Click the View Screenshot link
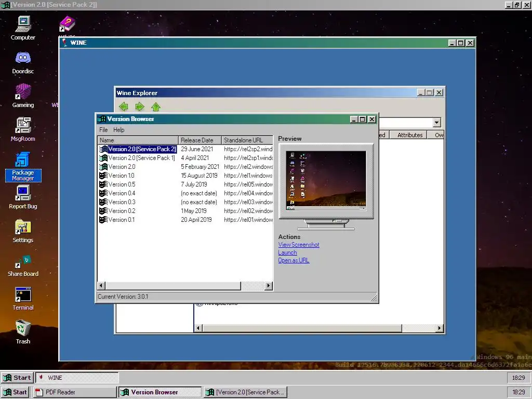The image size is (532, 399). [x=299, y=245]
